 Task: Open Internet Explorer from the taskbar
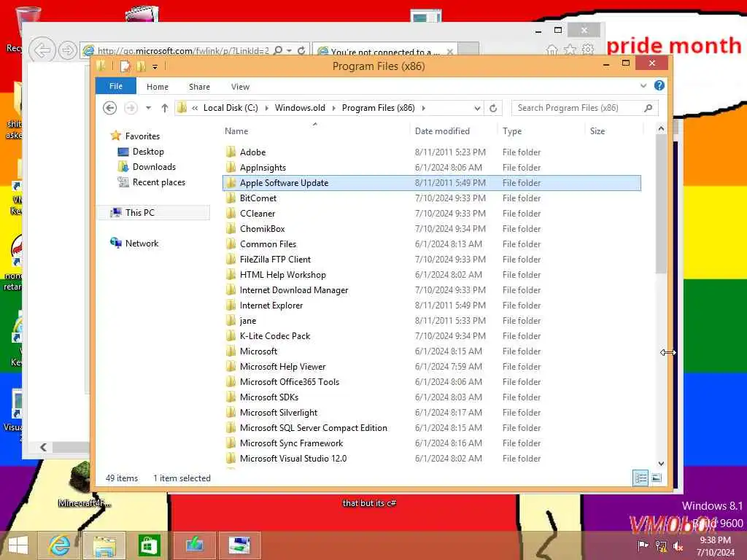click(x=60, y=545)
